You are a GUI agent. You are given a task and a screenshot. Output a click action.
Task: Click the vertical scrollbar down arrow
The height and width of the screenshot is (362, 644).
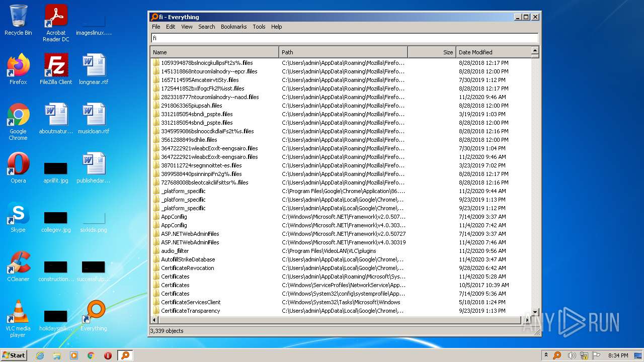coord(535,312)
